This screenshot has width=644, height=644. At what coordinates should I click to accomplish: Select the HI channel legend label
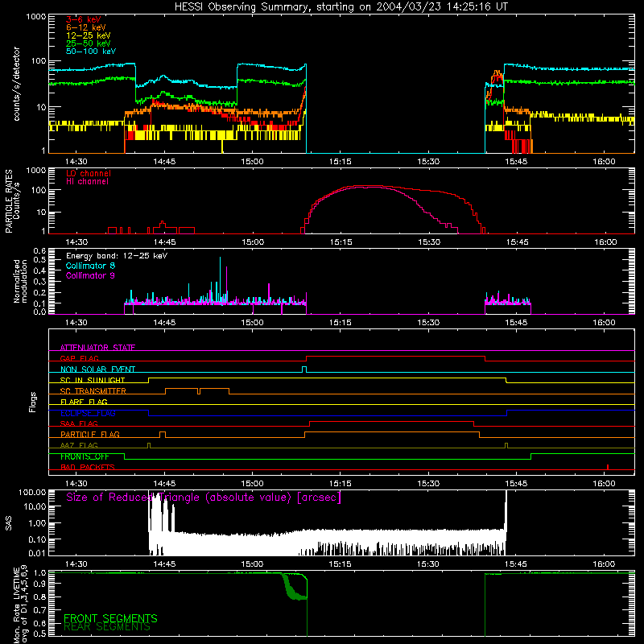[x=87, y=182]
